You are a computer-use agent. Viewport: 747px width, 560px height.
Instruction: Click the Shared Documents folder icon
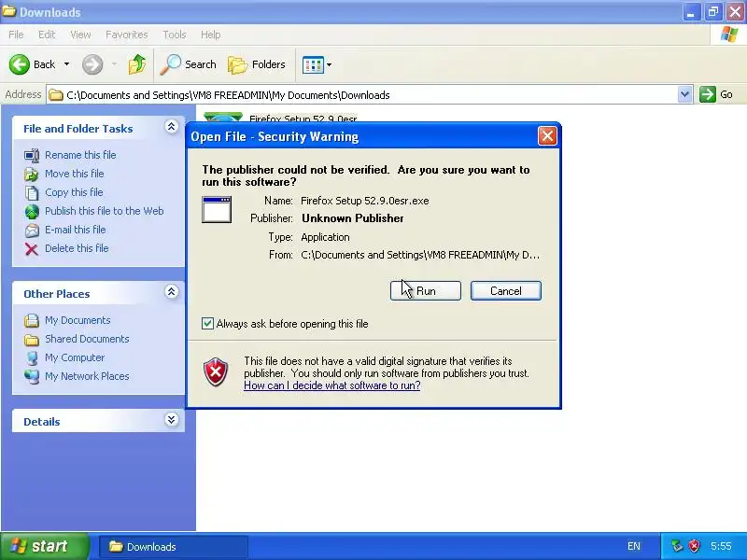[32, 340]
